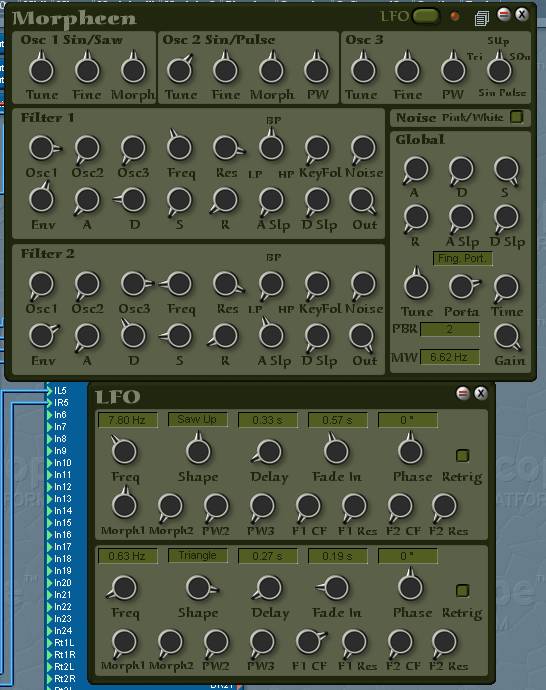Click second LFO F1 CF amount knob
This screenshot has width=546, height=690.
309,642
